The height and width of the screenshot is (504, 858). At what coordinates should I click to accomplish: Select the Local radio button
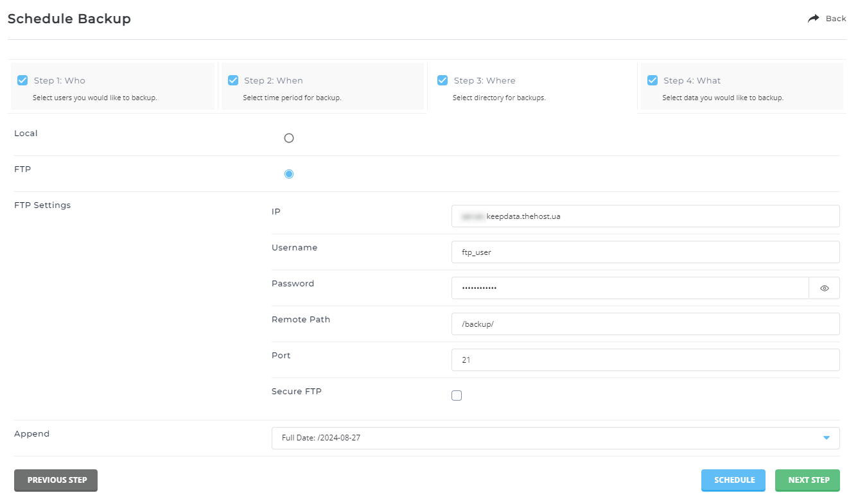pos(289,138)
